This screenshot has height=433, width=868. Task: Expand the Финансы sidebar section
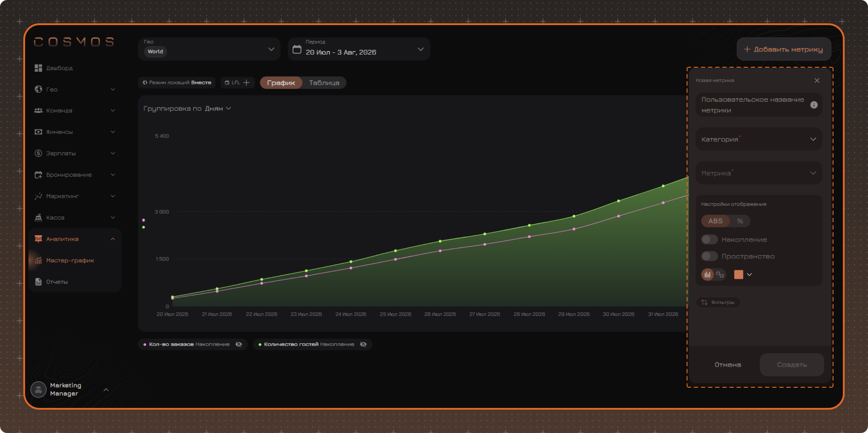pyautogui.click(x=113, y=132)
